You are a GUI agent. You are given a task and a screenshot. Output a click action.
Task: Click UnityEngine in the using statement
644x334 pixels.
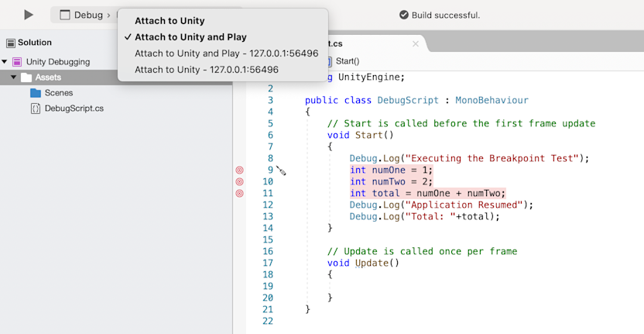(368, 77)
